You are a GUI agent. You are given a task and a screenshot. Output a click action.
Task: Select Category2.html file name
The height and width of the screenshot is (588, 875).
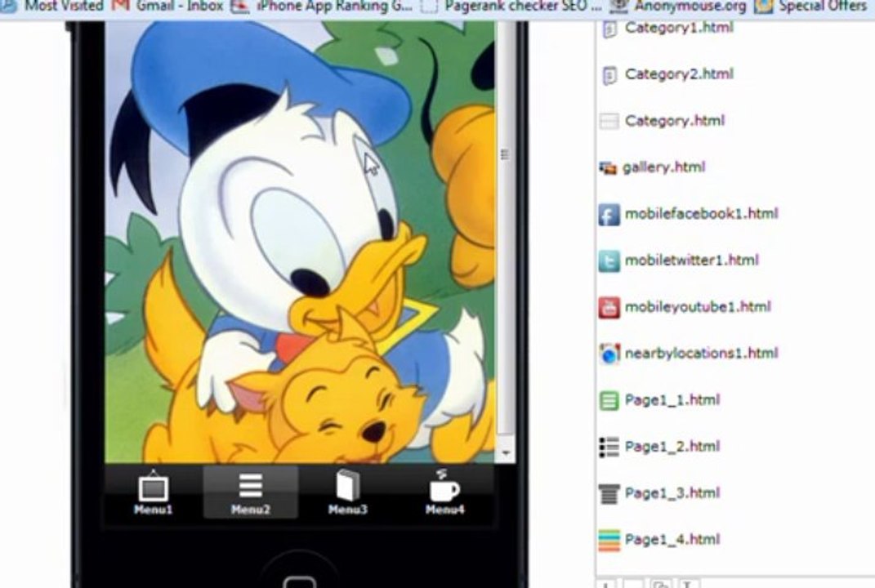(x=679, y=73)
